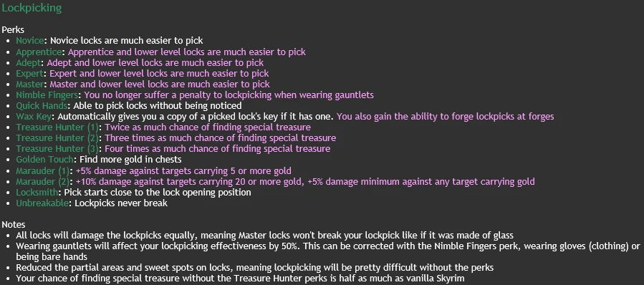The image size is (644, 285).
Task: Click the Lockpicking heading
Action: coord(32,8)
